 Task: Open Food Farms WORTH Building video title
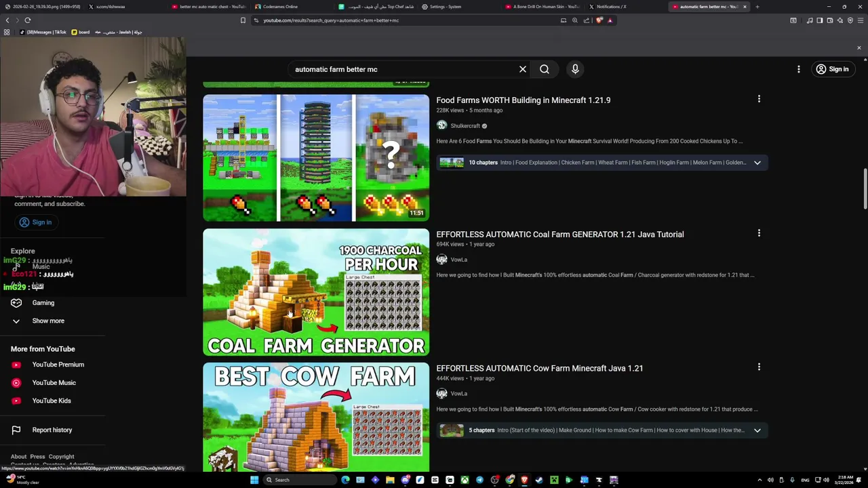pyautogui.click(x=524, y=100)
